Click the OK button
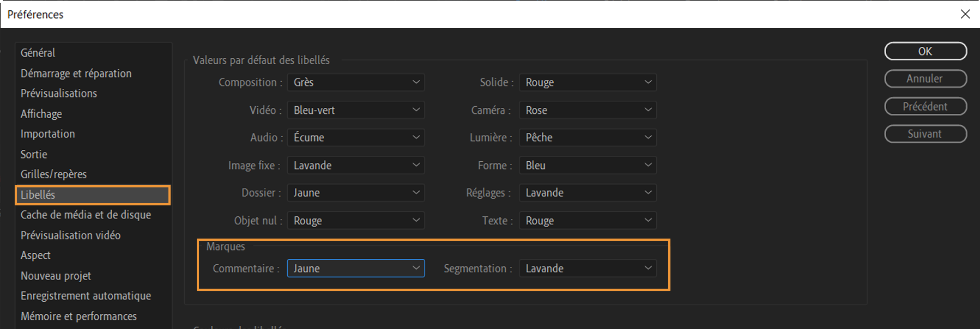 click(x=925, y=51)
